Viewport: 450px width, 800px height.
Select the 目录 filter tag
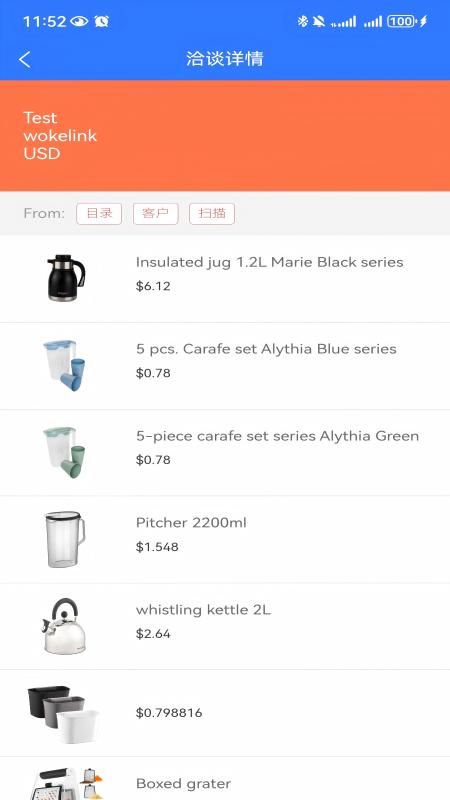pos(99,214)
